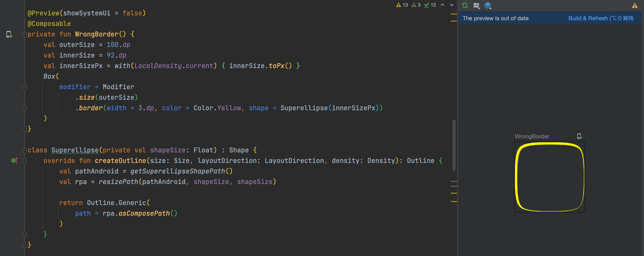Screen dimensions: 644x256
Task: Deploy WrongBorder preview to device icon
Action: [x=579, y=136]
